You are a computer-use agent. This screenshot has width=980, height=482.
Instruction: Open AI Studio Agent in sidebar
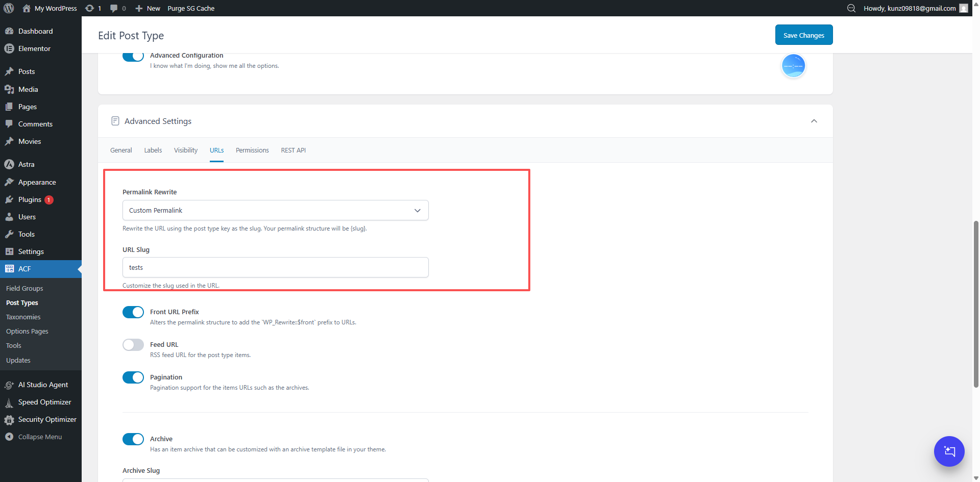[x=43, y=385]
